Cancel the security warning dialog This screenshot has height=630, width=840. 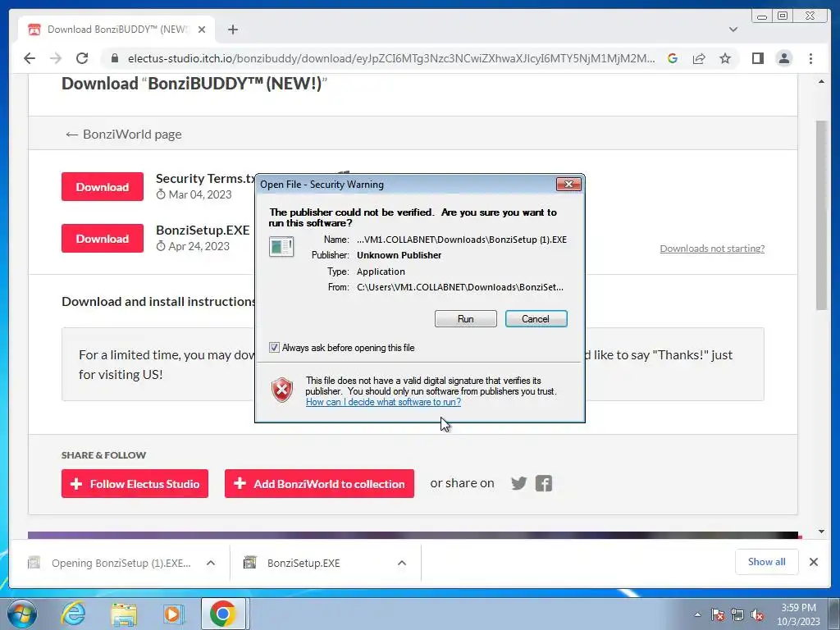536,319
